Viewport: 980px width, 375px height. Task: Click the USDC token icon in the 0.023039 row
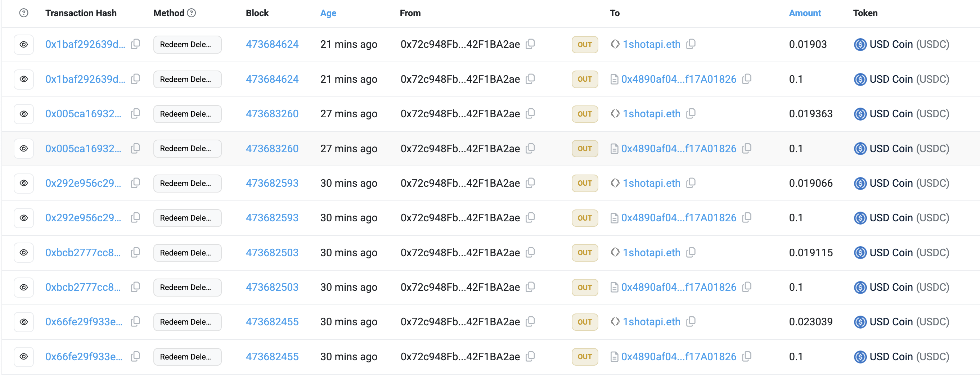pyautogui.click(x=860, y=322)
